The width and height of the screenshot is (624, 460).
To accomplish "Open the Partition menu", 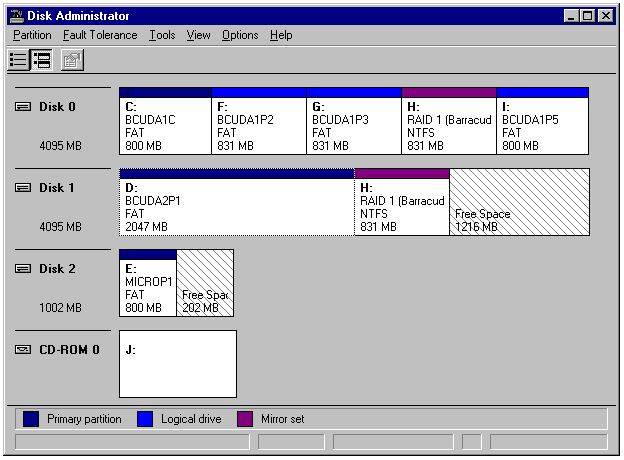I will (32, 35).
